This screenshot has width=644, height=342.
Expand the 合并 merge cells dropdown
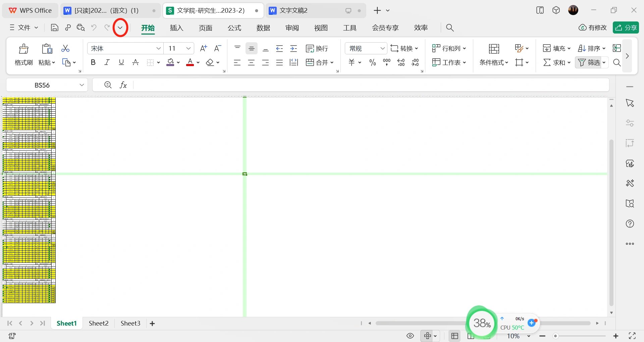click(x=332, y=62)
